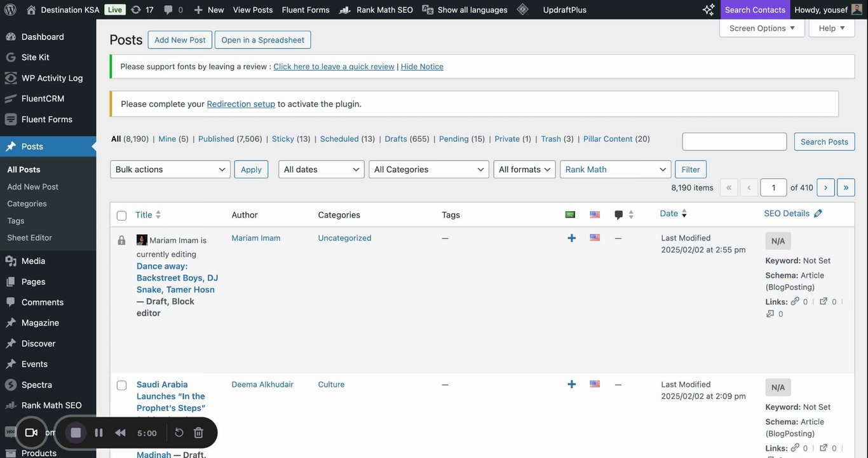Open the Redirection setup link
The height and width of the screenshot is (458, 868).
tap(241, 104)
